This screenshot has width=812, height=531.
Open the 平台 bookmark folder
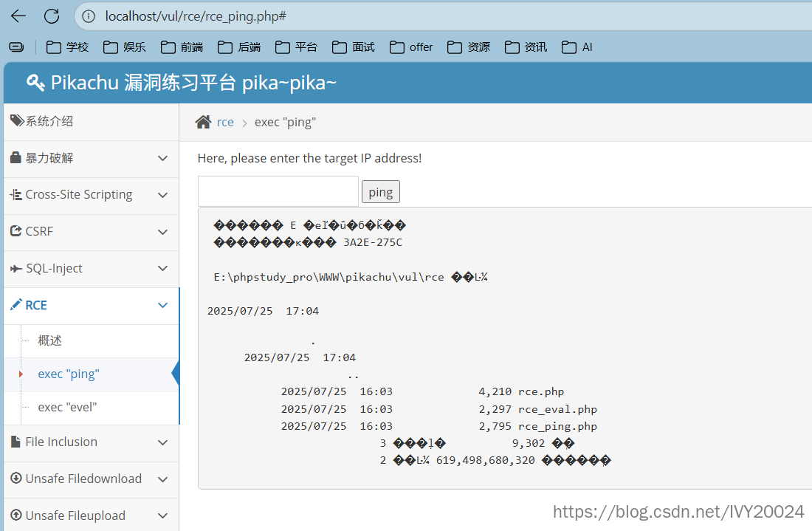pos(296,47)
